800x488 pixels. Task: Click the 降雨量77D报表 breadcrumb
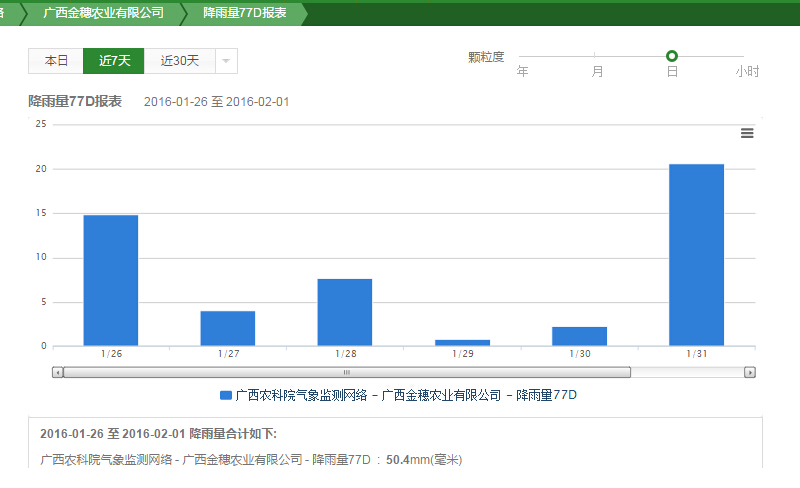244,13
